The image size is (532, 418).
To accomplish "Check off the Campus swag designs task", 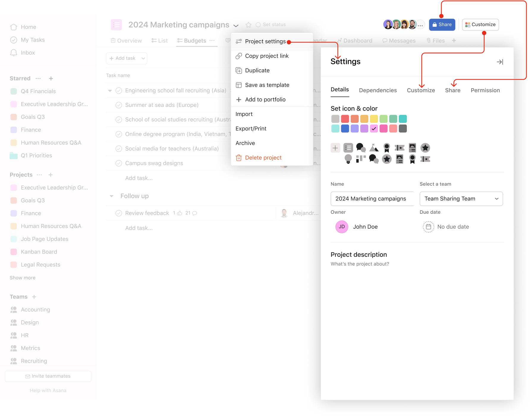I will (x=119, y=163).
